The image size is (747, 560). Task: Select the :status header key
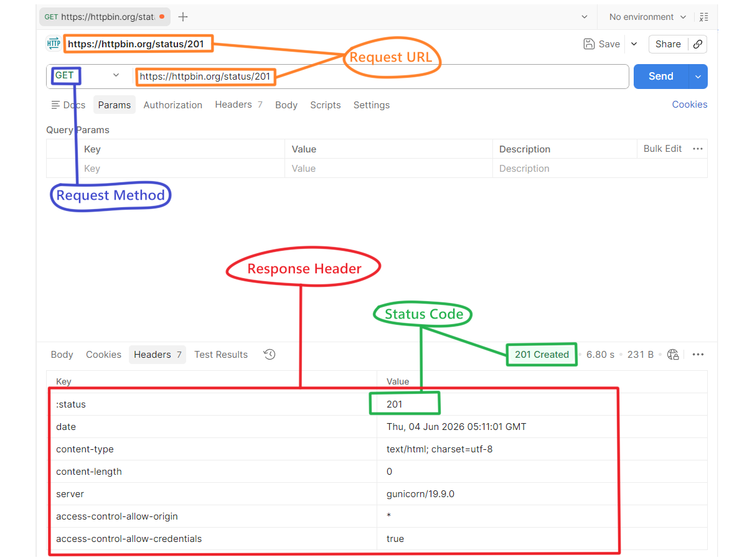(x=71, y=404)
